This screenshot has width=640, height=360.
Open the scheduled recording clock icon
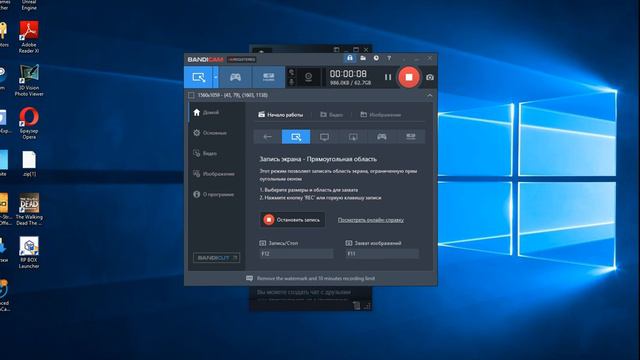point(376,58)
